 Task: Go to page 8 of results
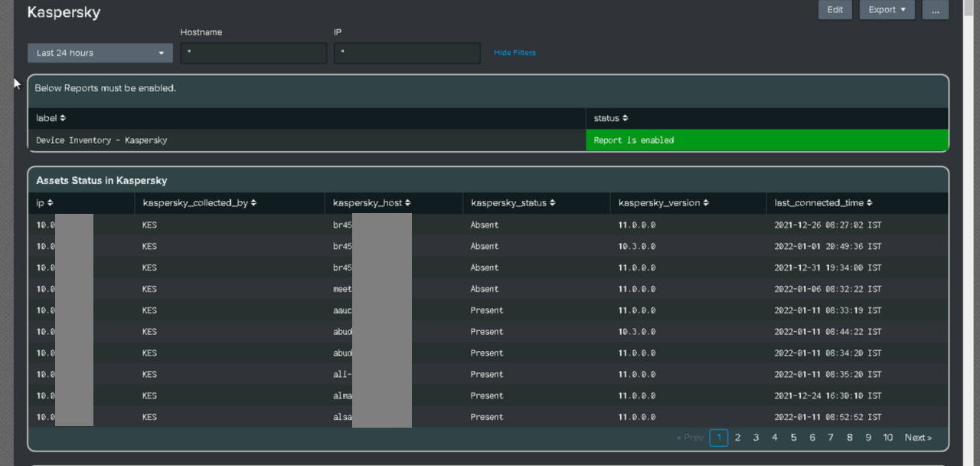849,438
